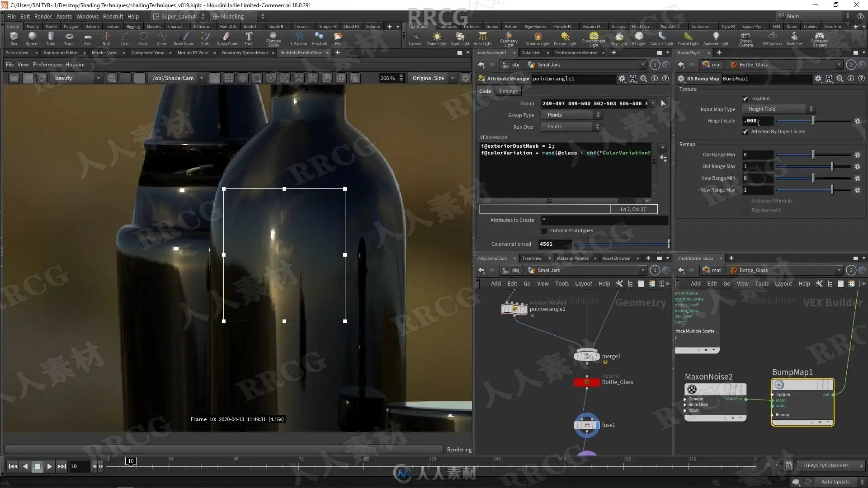This screenshot has width=868, height=488.
Task: Click the Torus shelf tool
Action: [69, 38]
